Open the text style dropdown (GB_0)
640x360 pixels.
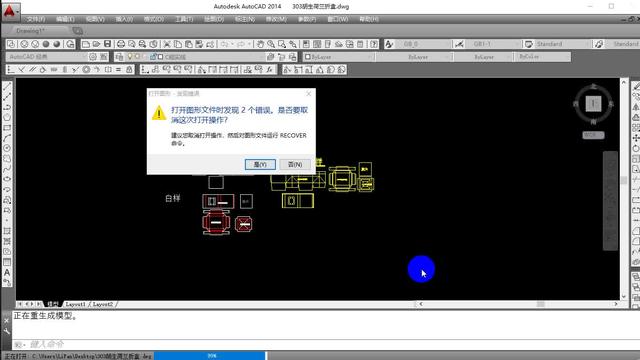tap(424, 44)
